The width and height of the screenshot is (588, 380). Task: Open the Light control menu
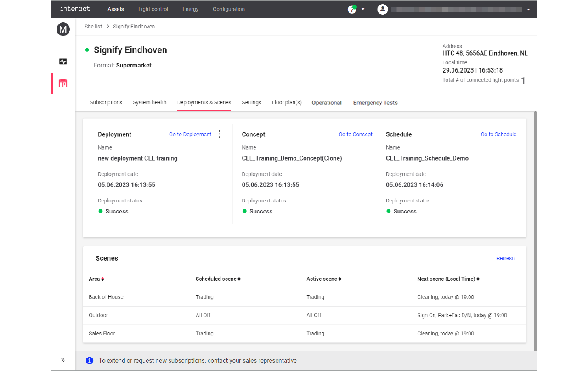153,9
